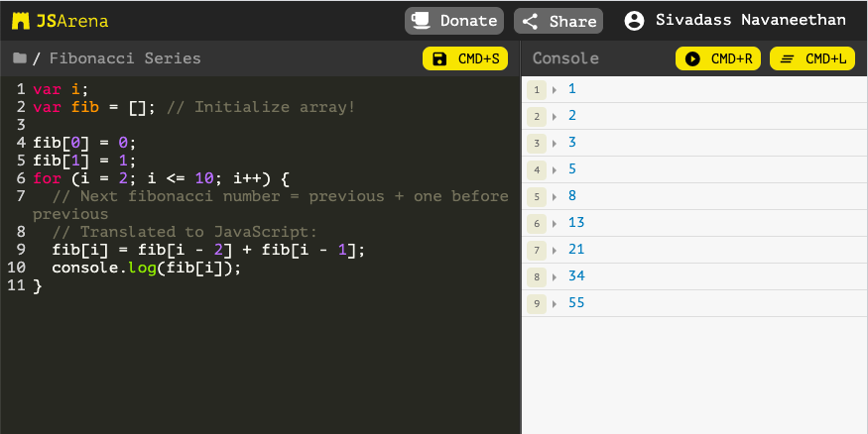Expand console entry 6 arrow with value 13
868x434 pixels.
555,223
